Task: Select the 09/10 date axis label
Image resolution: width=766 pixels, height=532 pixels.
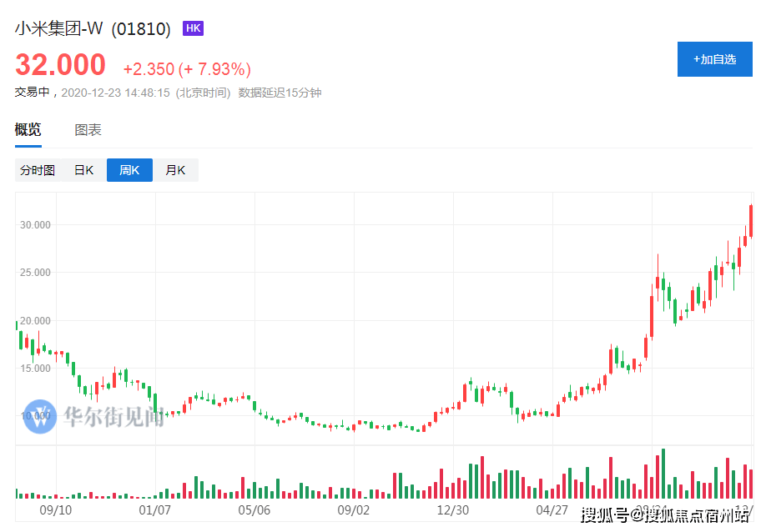Action: coord(56,509)
